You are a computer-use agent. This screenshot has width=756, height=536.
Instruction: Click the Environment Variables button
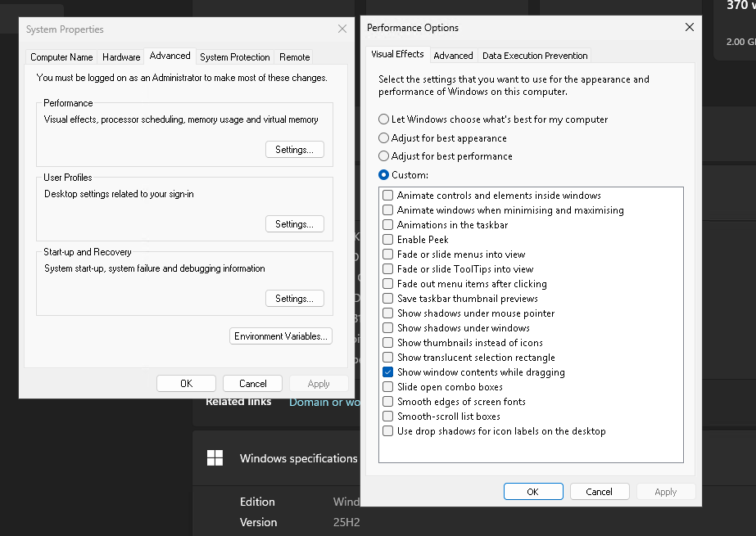tap(281, 336)
